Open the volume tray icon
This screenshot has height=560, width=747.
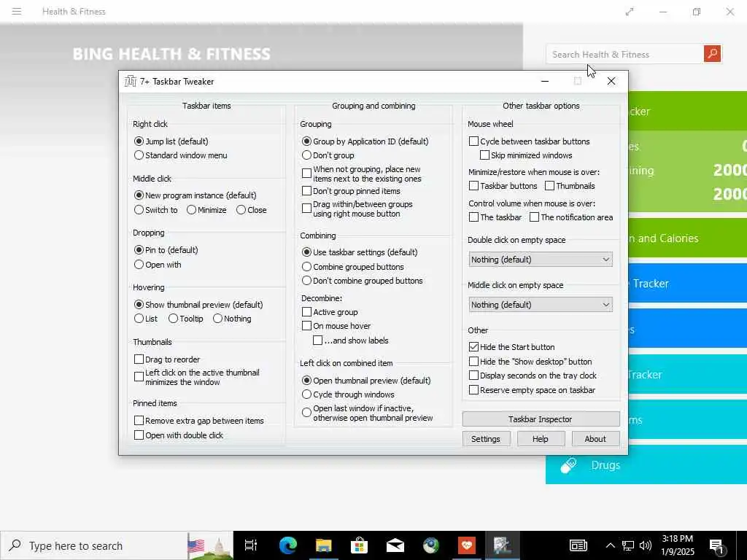(x=646, y=545)
